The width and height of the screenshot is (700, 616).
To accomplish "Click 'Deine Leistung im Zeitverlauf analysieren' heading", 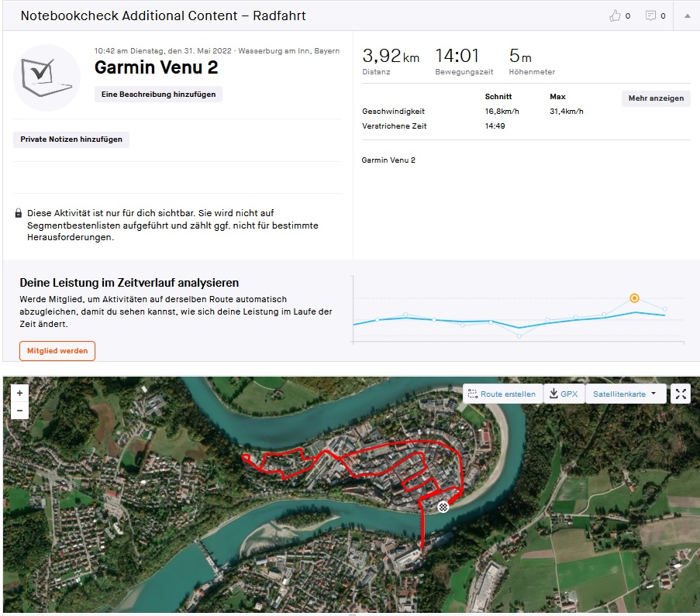I will pos(129,283).
